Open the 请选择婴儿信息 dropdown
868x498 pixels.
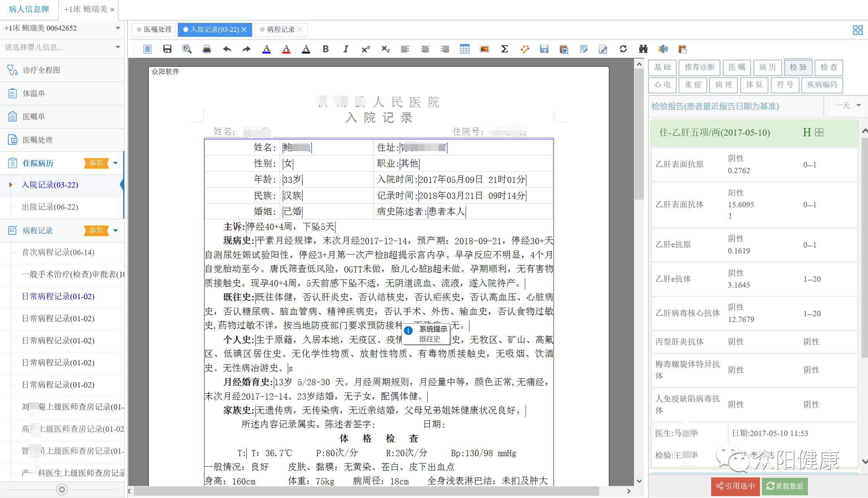tap(62, 47)
